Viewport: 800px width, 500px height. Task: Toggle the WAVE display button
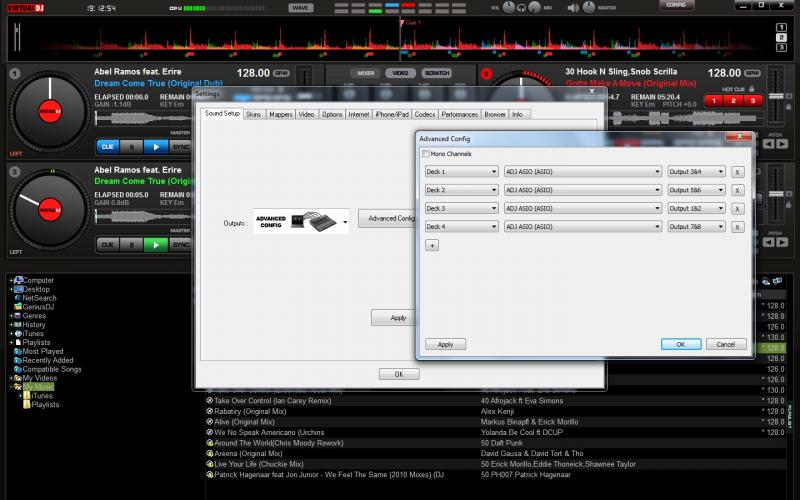coord(301,8)
